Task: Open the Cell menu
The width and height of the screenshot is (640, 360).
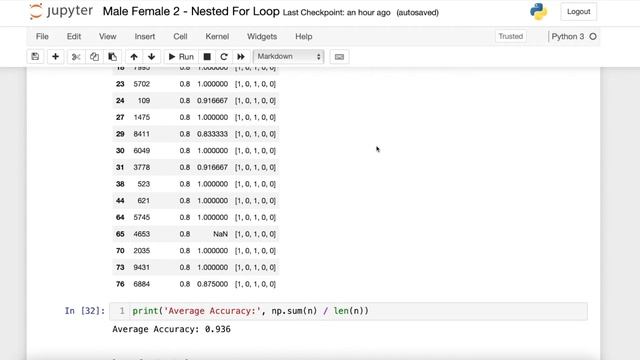Action: [x=180, y=36]
